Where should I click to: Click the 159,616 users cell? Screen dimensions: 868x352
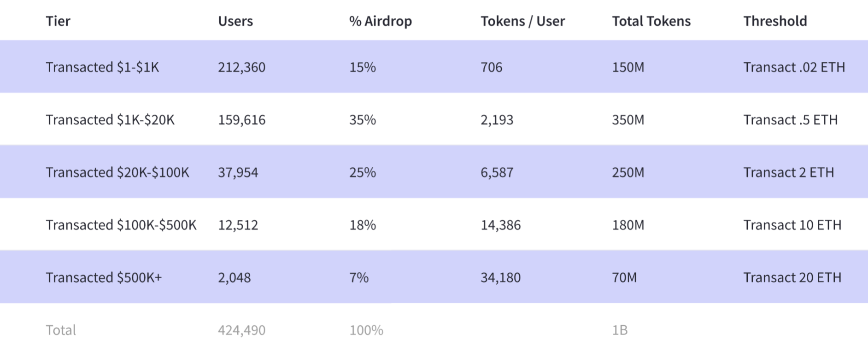coord(241,120)
